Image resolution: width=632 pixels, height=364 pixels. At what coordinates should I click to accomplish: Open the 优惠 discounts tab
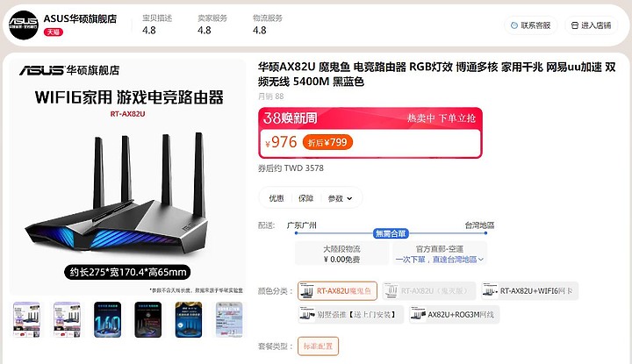[x=276, y=198]
